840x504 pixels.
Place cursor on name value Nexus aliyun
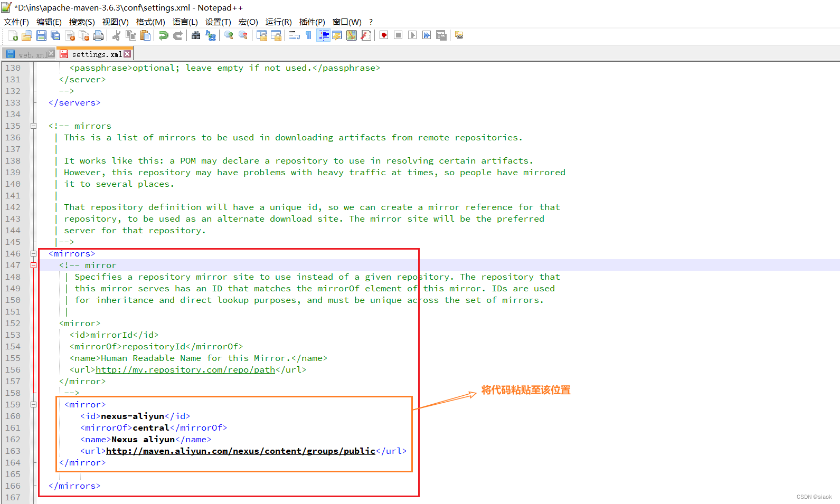(143, 440)
